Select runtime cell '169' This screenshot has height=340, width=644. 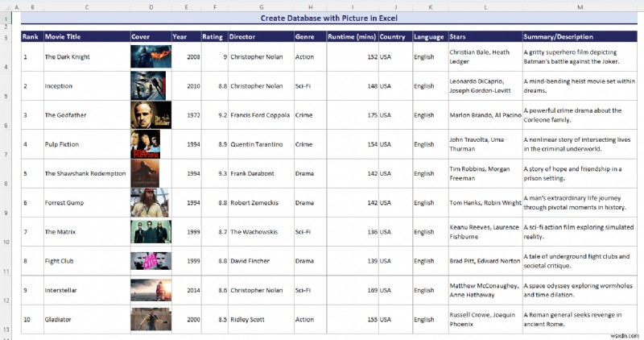coord(353,290)
